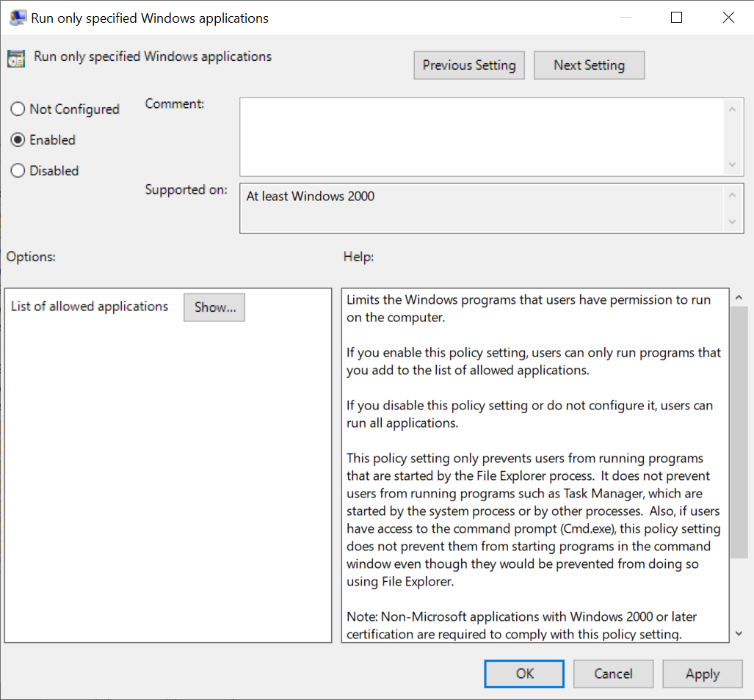
Task: Click the Group Policy setting icon beside the dialog title
Action: pyautogui.click(x=16, y=56)
